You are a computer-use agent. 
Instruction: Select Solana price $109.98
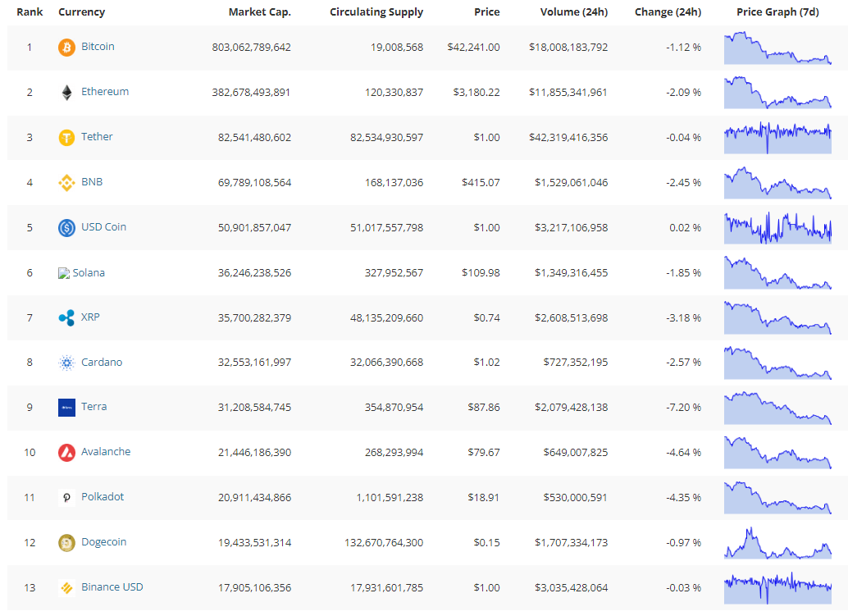(x=481, y=272)
